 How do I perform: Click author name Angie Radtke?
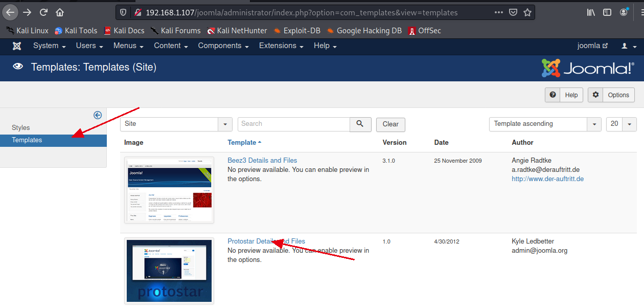tap(532, 160)
